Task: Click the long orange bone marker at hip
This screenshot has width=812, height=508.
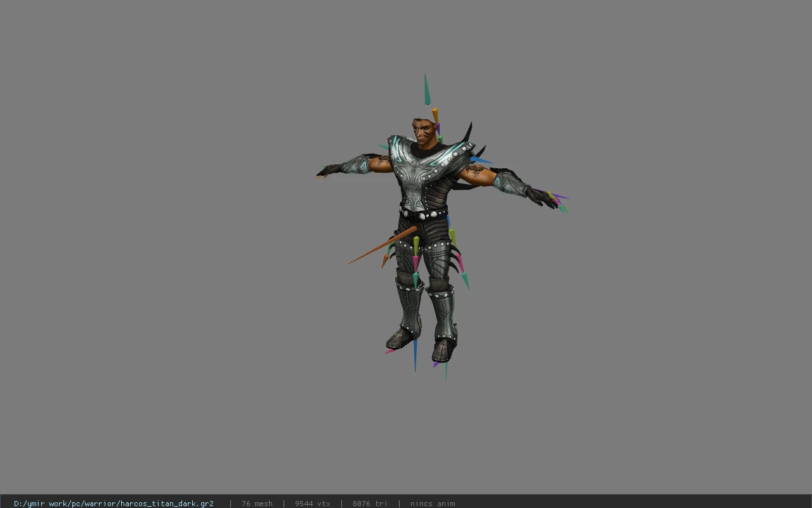Action: [383, 245]
